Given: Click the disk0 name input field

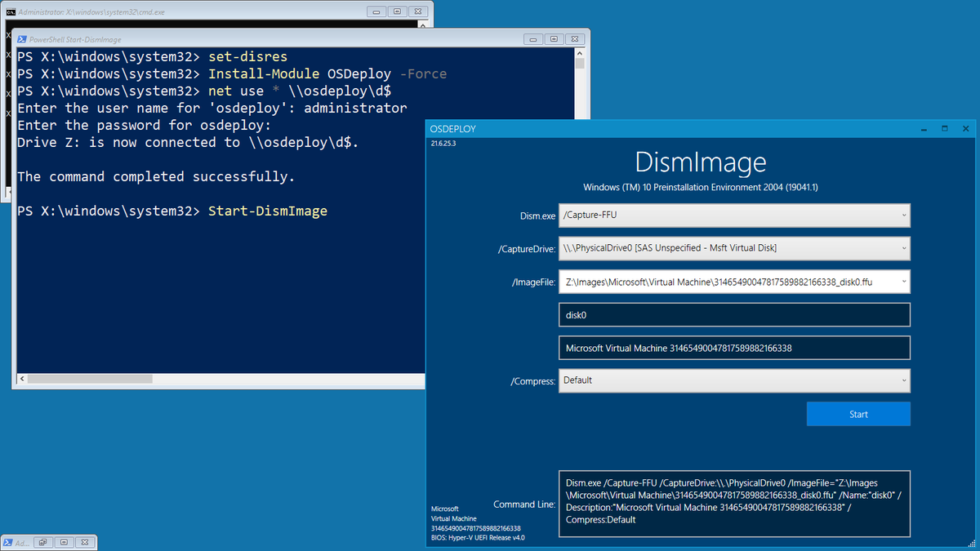Looking at the screenshot, I should click(734, 314).
